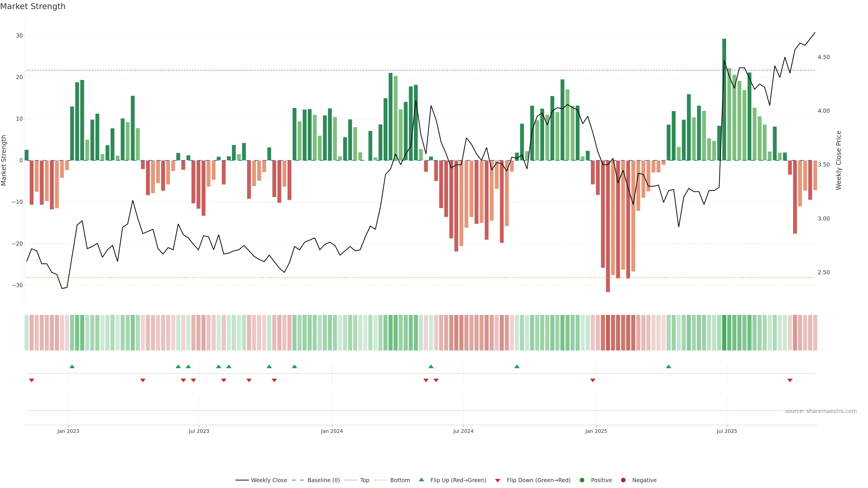
Task: Click the green Positive circle legend icon
Action: click(582, 480)
